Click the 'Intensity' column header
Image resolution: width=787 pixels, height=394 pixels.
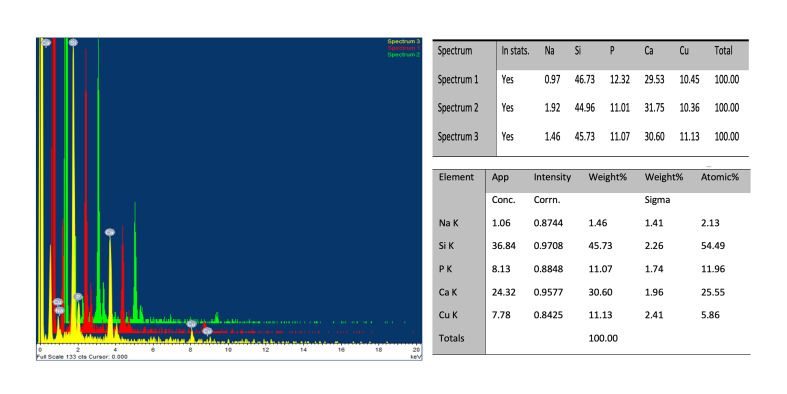552,177
